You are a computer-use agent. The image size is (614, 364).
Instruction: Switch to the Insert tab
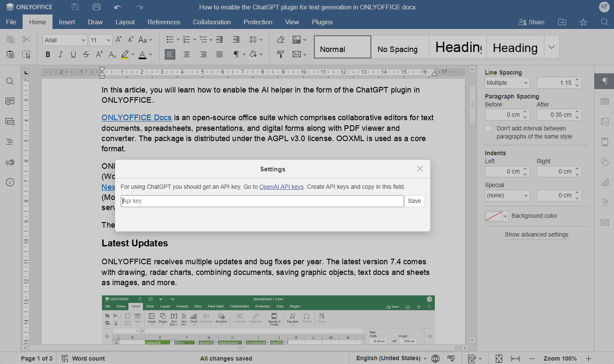[x=67, y=22]
